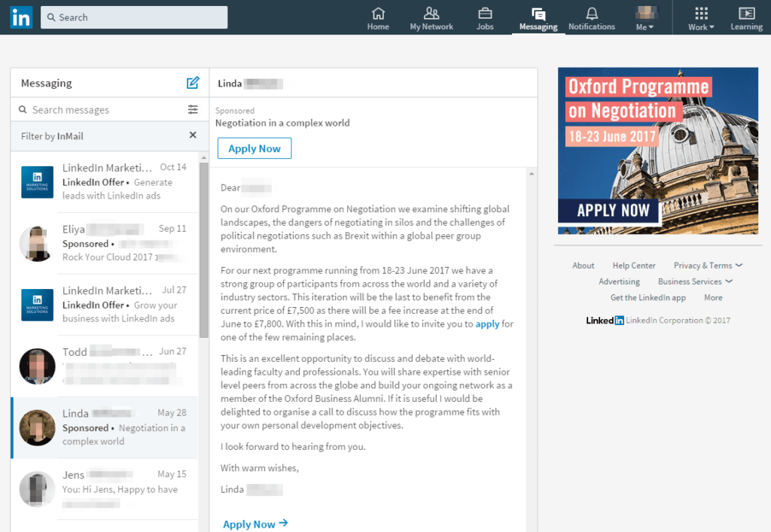Open Eliya's Sponsored conversation from Sep 11
Screen dimensions: 771x532
[104, 243]
